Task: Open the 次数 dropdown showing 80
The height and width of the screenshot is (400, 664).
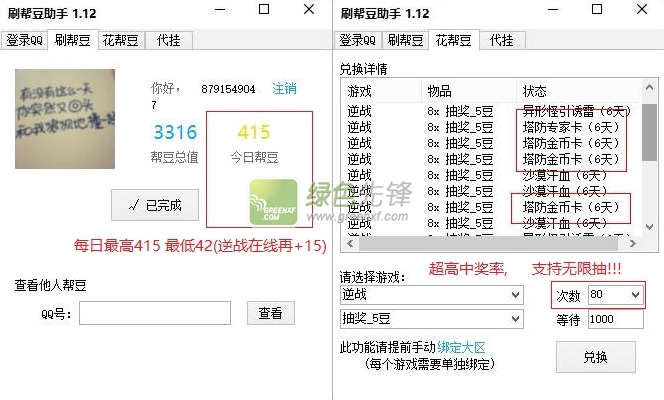Action: pyautogui.click(x=634, y=295)
